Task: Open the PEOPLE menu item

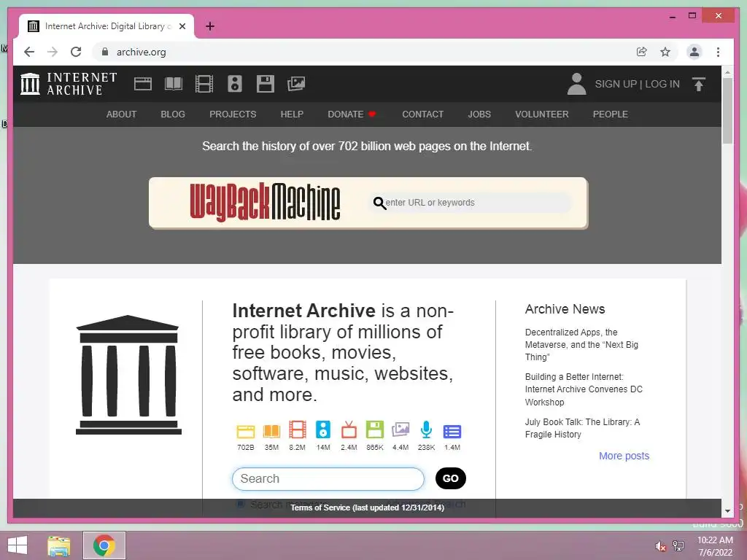Action: [611, 114]
